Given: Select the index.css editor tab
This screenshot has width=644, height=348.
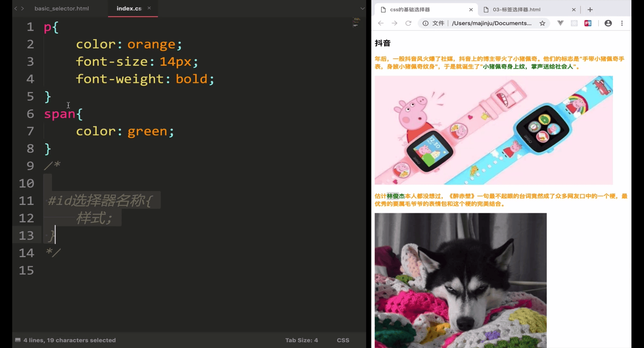Looking at the screenshot, I should (x=129, y=8).
